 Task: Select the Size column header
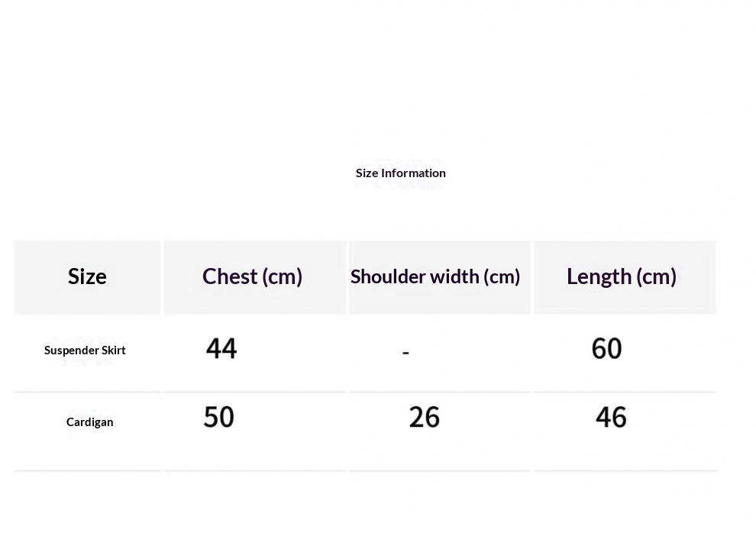tap(87, 276)
